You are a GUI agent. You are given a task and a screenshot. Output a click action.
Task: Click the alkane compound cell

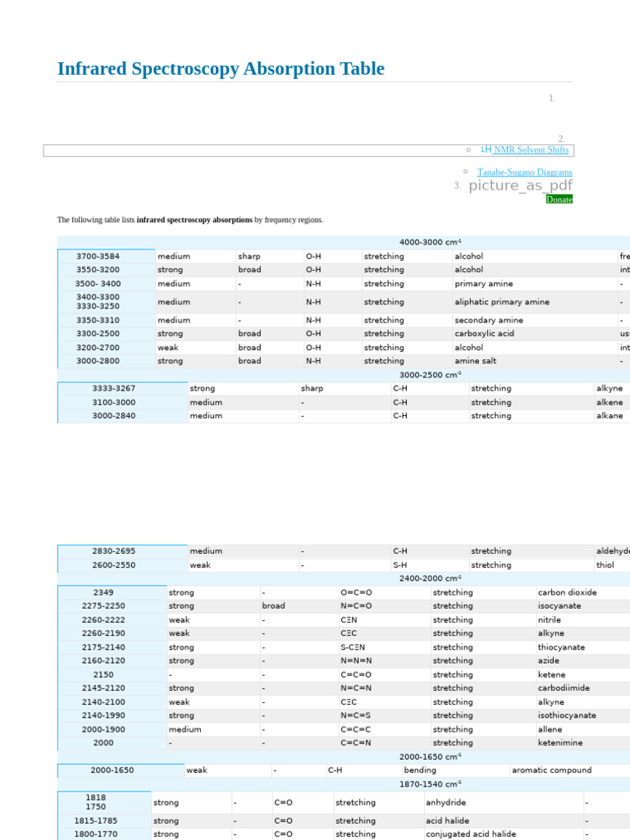pyautogui.click(x=612, y=416)
